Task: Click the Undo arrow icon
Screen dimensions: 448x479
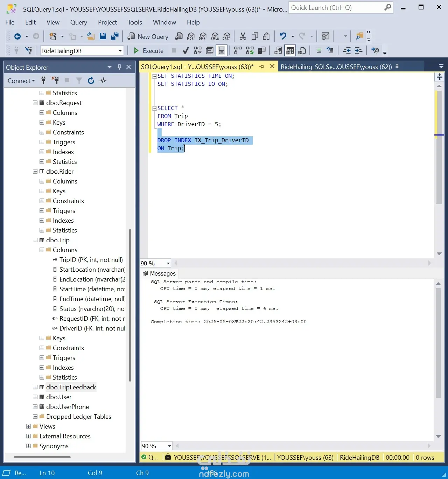Action: [283, 36]
